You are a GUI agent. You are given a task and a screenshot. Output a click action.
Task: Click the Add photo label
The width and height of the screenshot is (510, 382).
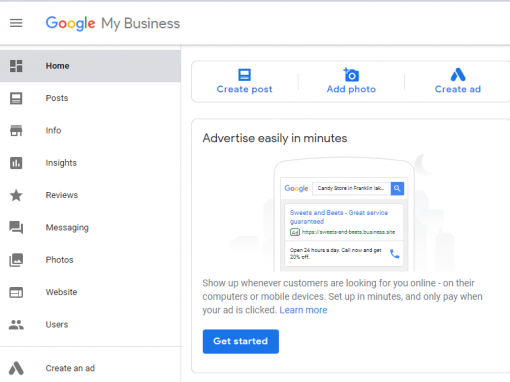coord(351,89)
